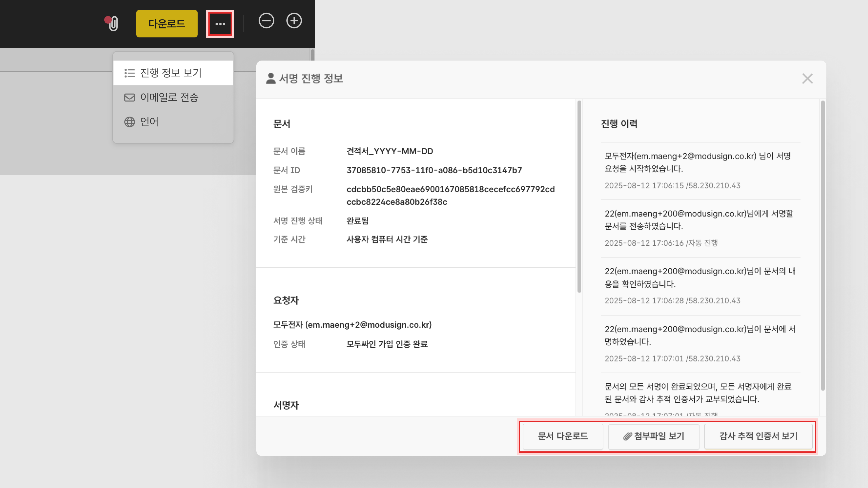Click the zoom out minus icon
The height and width of the screenshot is (488, 868).
[x=266, y=21]
